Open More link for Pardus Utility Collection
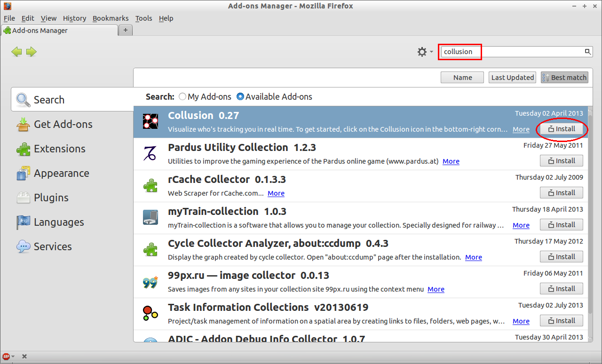This screenshot has height=364, width=602. (451, 161)
